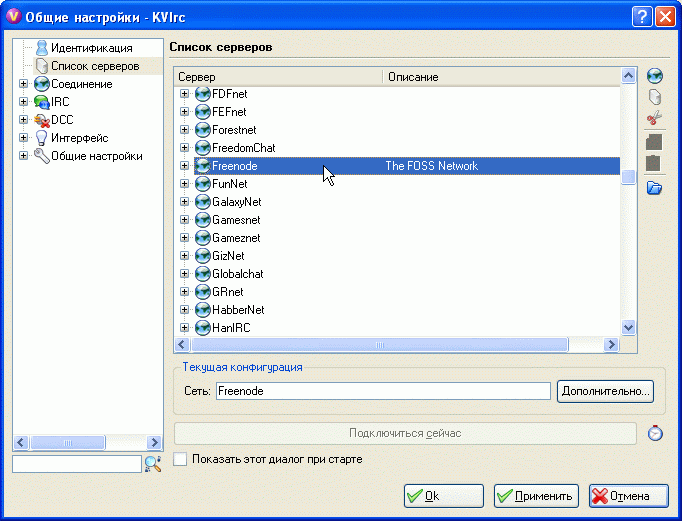Image resolution: width=682 pixels, height=521 pixels.
Task: Expand the FEFnet network entry
Action: [x=184, y=112]
